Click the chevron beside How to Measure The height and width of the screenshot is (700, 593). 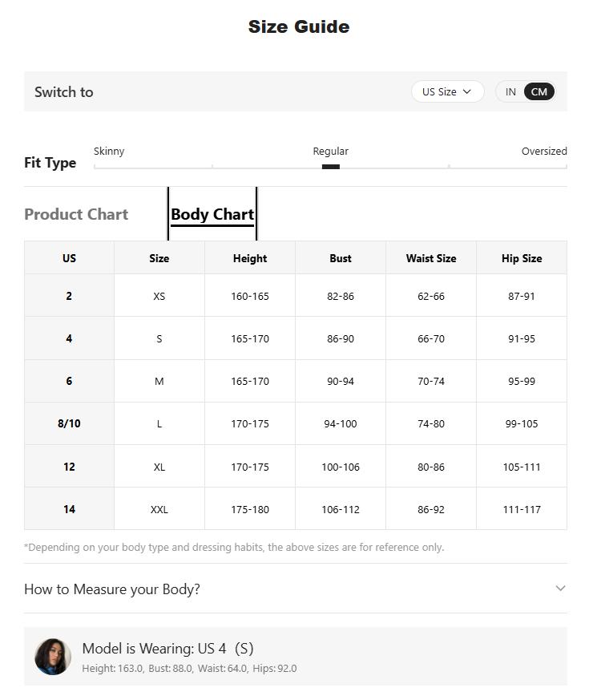click(560, 589)
